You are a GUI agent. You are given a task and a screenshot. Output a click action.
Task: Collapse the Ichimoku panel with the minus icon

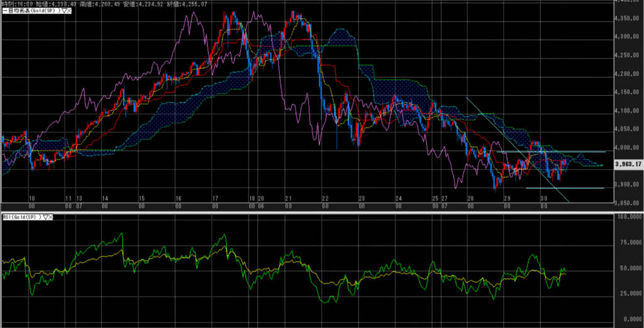(x=4, y=11)
